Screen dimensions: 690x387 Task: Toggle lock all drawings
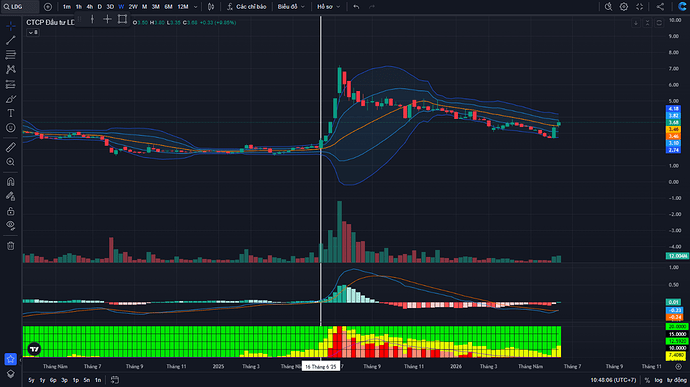pyautogui.click(x=11, y=211)
